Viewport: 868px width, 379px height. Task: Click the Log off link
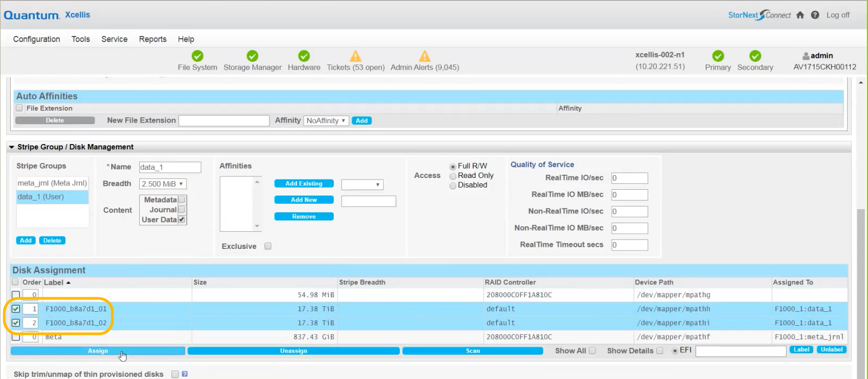coord(838,15)
